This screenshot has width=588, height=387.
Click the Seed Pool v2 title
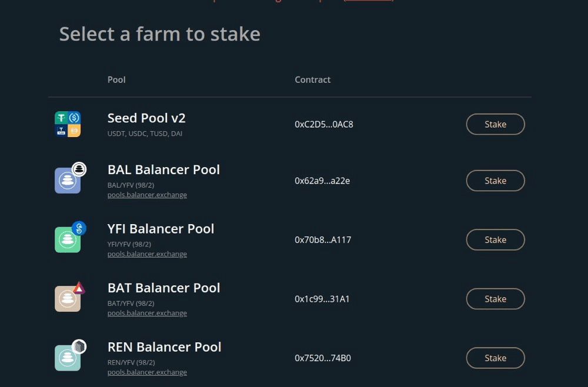[146, 118]
